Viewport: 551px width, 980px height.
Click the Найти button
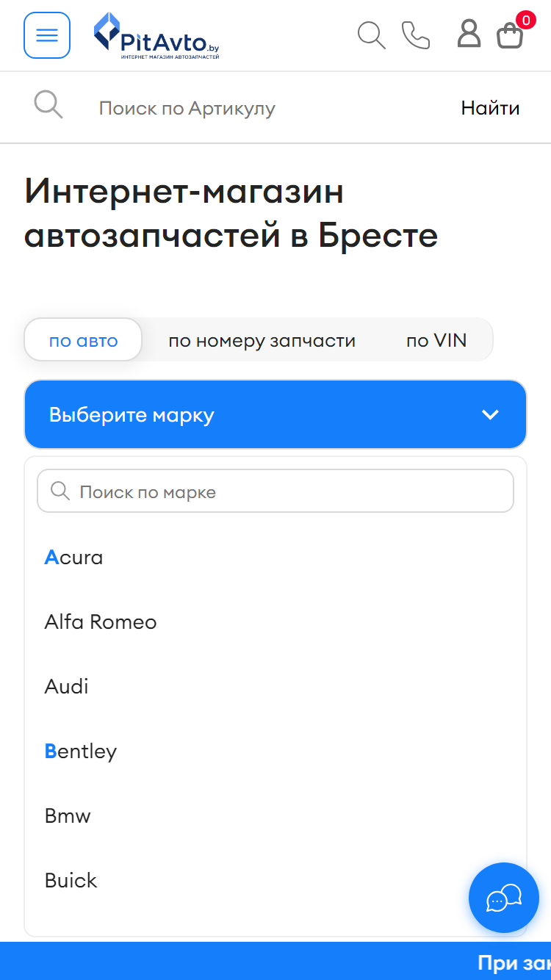coord(490,108)
